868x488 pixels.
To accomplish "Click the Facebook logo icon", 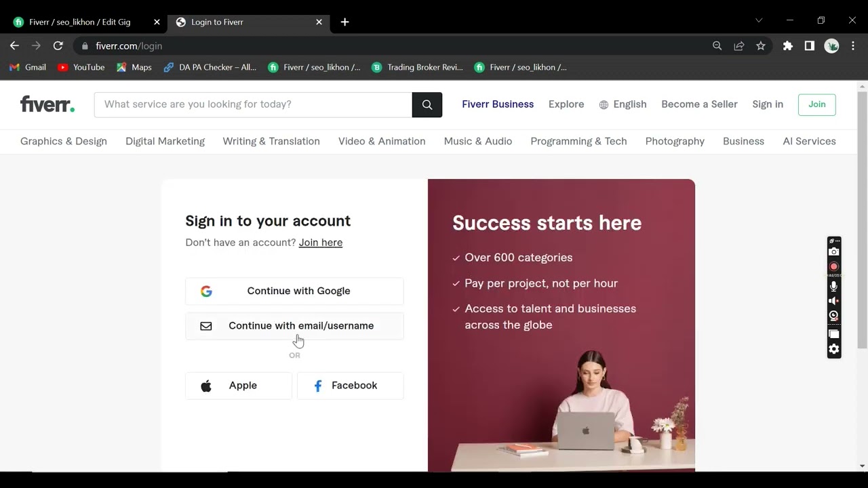I will pyautogui.click(x=317, y=386).
